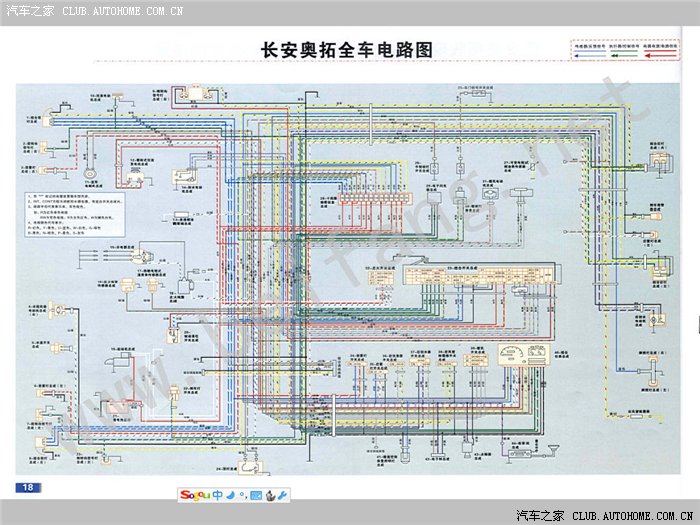The image size is (700, 525).
Task: Open the Sogou wrench settings icon
Action: [282, 495]
